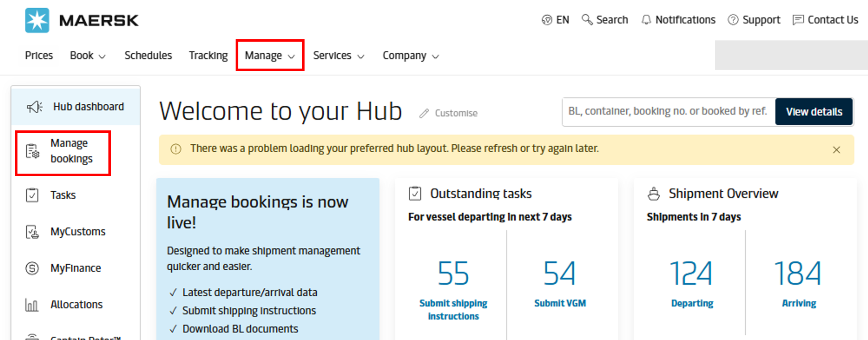Click "Download BL documents" list item
This screenshot has height=340, width=868.
pyautogui.click(x=240, y=329)
